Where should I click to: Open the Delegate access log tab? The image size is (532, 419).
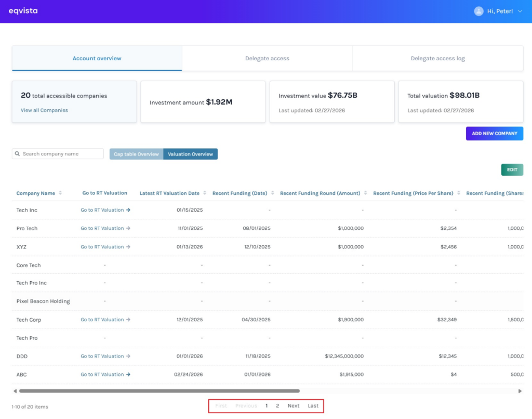[x=437, y=59]
